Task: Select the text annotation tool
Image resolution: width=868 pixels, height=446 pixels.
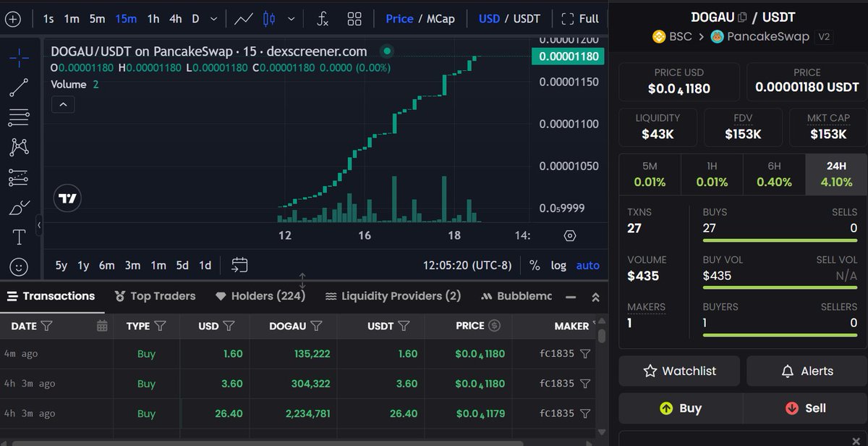Action: pos(19,237)
